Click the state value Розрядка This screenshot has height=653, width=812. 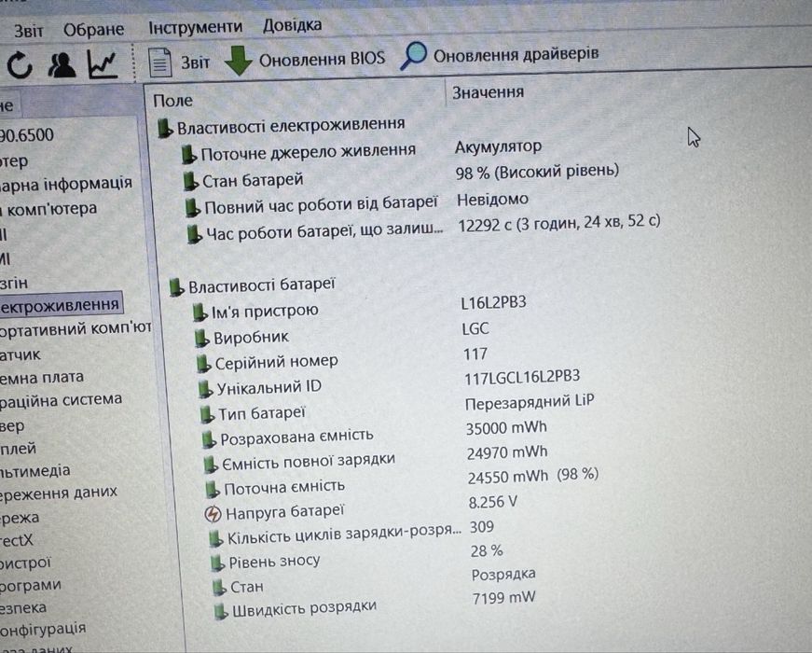click(503, 575)
